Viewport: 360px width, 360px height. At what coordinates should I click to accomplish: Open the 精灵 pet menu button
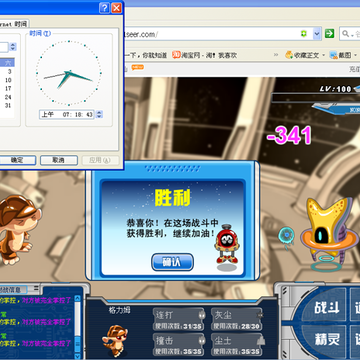[327, 340]
